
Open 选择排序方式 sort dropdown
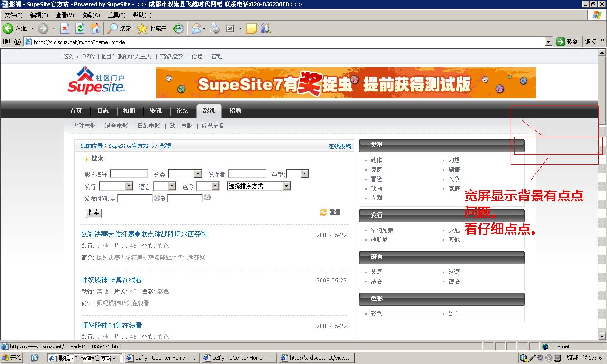(x=259, y=186)
